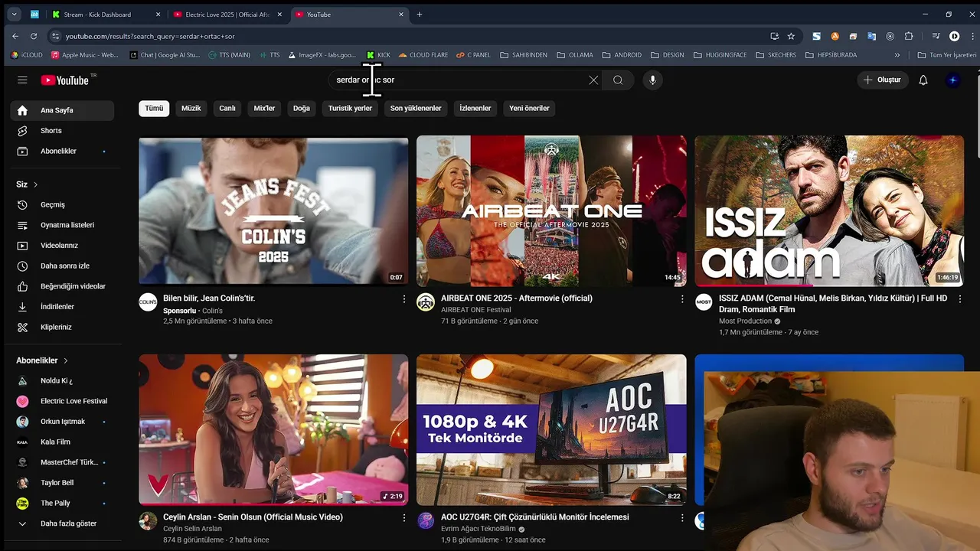Viewport: 980px width, 551px height.
Task: Open Klipleriniz clips
Action: pyautogui.click(x=62, y=327)
